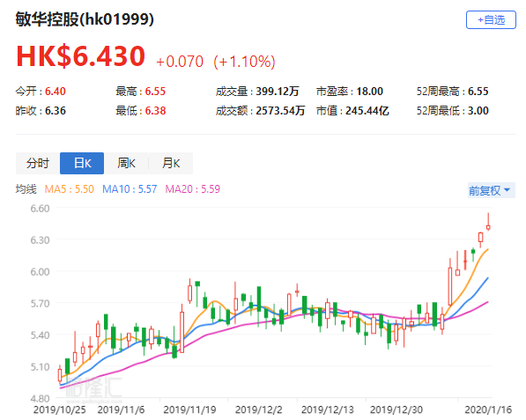Click the +自选 add to watchlist button
Viewport: 526px width, 420px height.
click(x=491, y=19)
